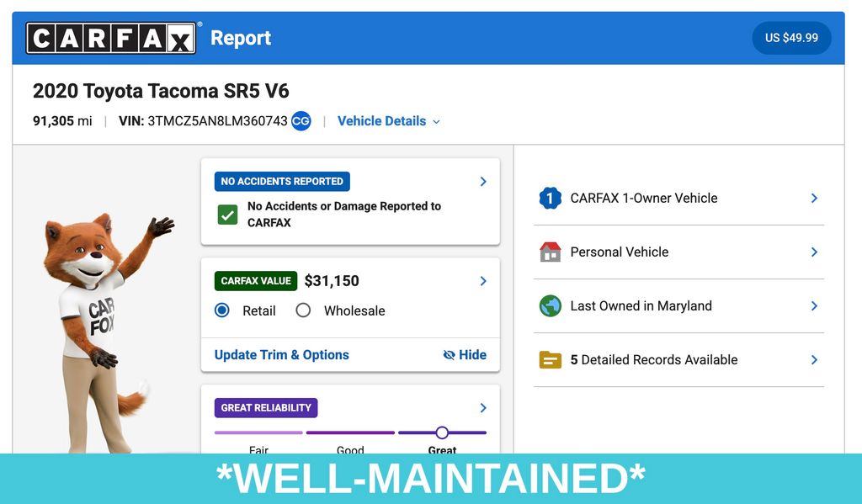Select the Retail radio button
862x504 pixels.
(x=222, y=310)
